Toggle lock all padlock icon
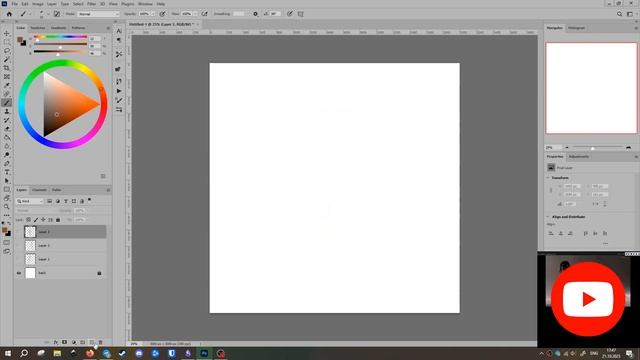This screenshot has width=640, height=360. [58, 220]
